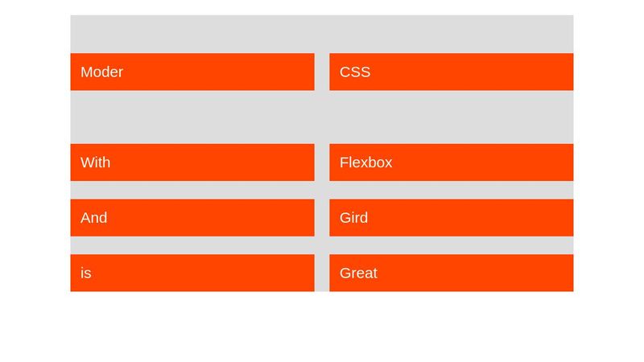
Task: Click the And box
Action: (192, 217)
